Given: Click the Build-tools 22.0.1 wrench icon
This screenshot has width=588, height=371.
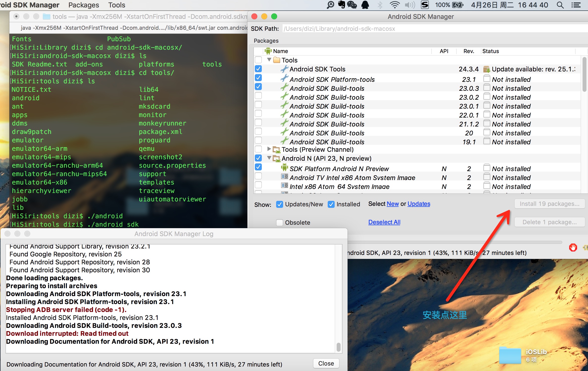Looking at the screenshot, I should [284, 114].
